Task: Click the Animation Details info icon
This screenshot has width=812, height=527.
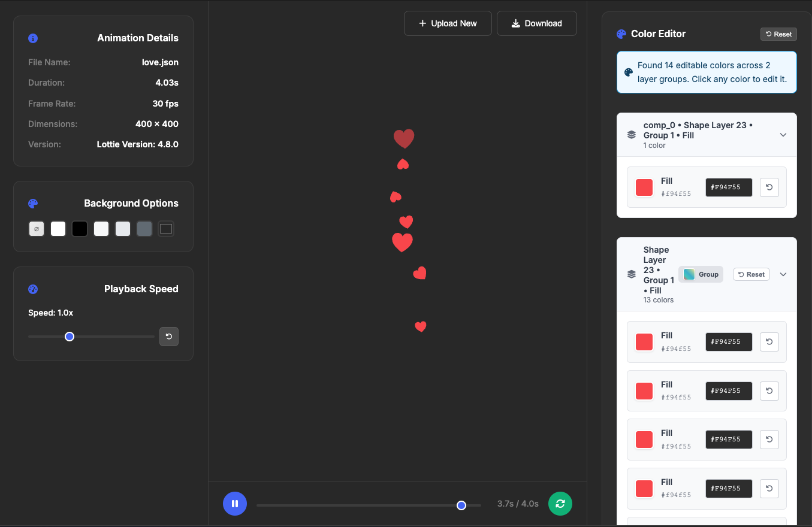Action: [33, 38]
